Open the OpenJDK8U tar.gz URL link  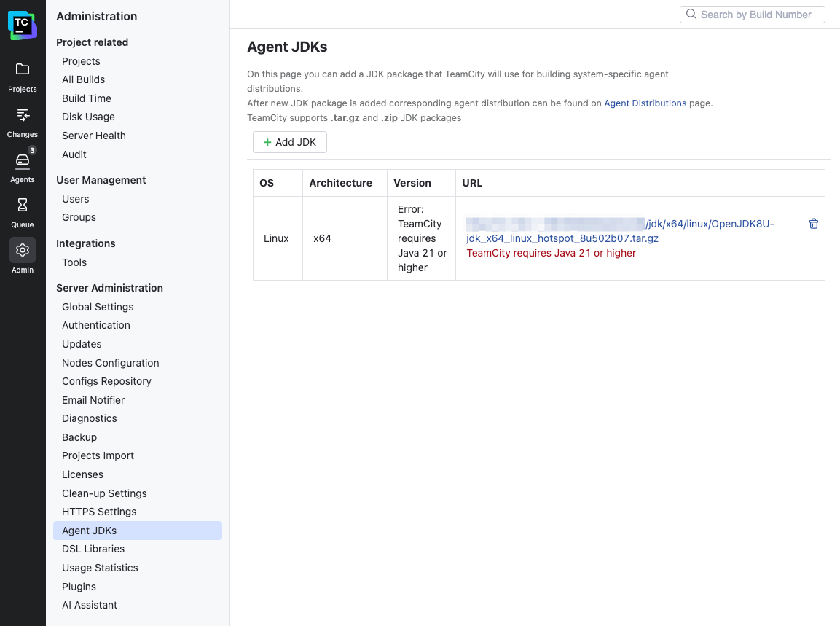coord(620,231)
